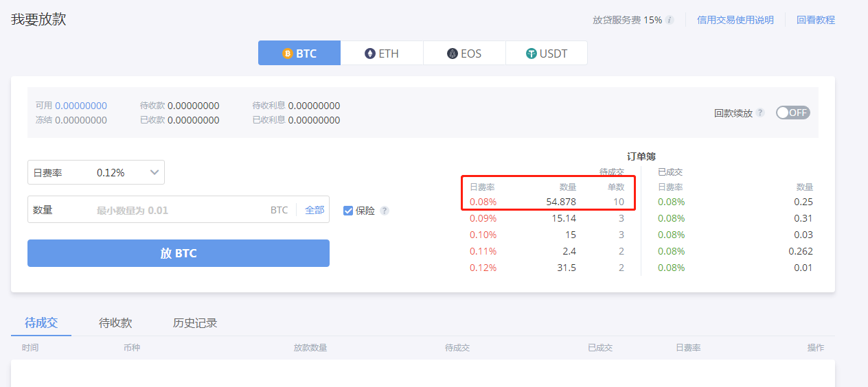Viewport: 868px width, 387px height.
Task: Toggle the 回款续放 OFF switch
Action: 793,113
